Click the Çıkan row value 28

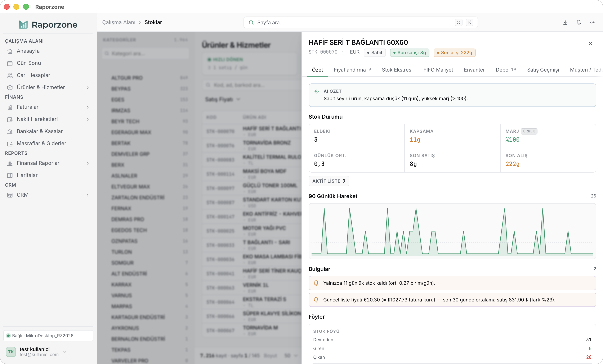(589, 357)
